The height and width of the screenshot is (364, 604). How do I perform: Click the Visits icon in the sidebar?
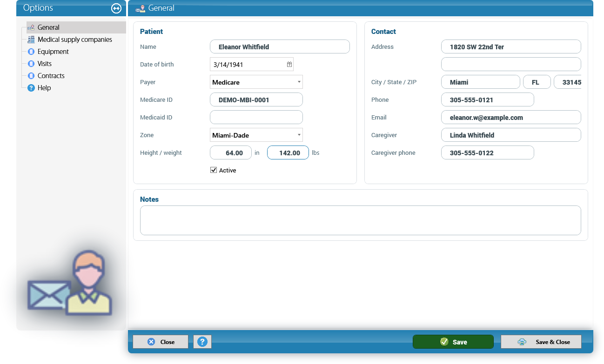pos(31,64)
